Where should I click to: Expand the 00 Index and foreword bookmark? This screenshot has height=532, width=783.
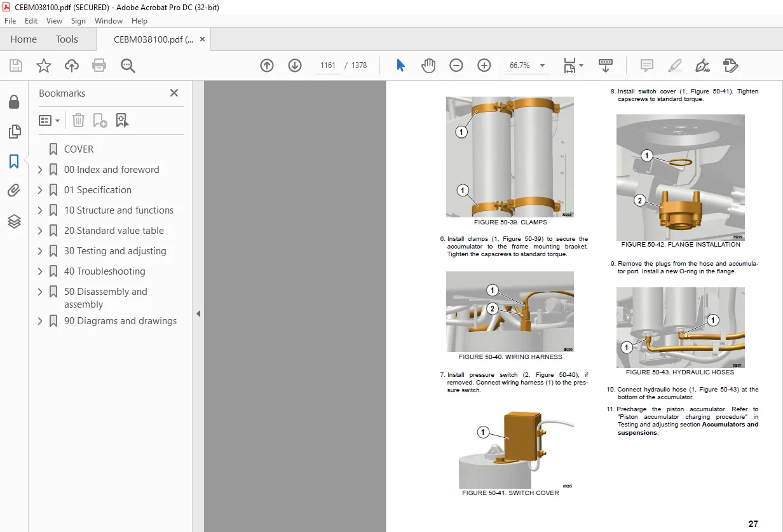[40, 170]
